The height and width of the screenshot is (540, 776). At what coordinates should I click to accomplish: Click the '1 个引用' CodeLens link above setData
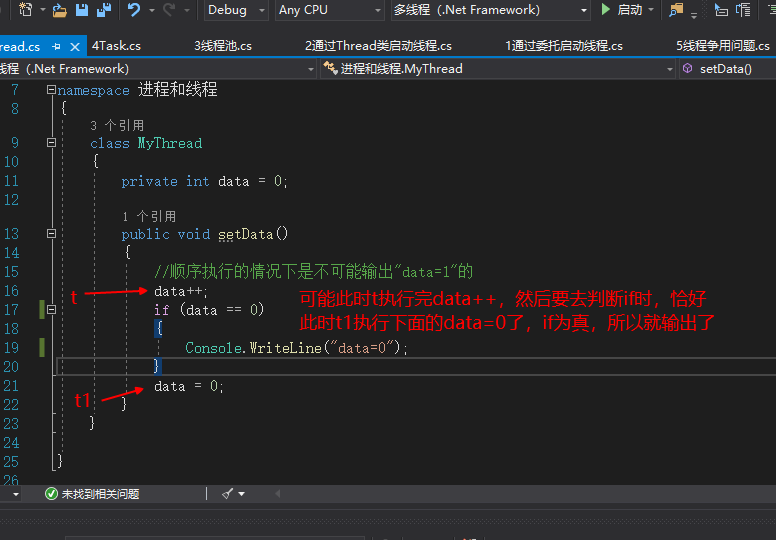pos(148,216)
